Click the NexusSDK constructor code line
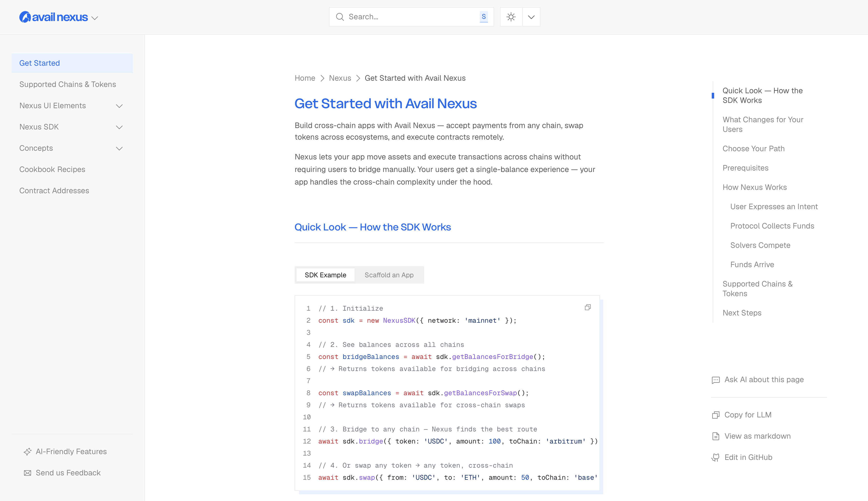The image size is (868, 501). point(417,320)
